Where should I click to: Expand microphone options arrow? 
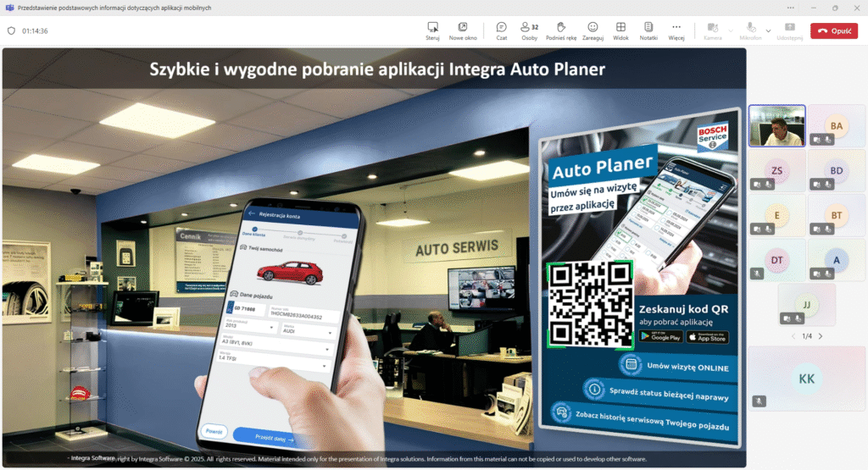coord(768,31)
